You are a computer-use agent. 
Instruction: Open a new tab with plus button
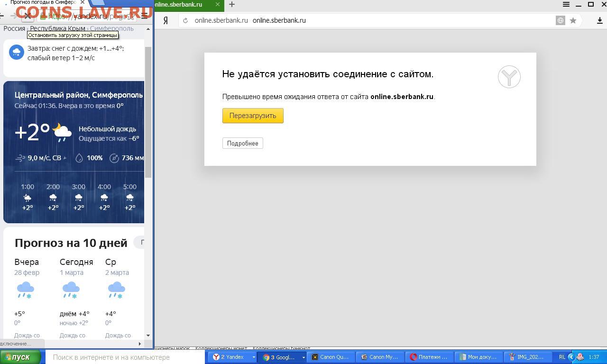pyautogui.click(x=232, y=4)
